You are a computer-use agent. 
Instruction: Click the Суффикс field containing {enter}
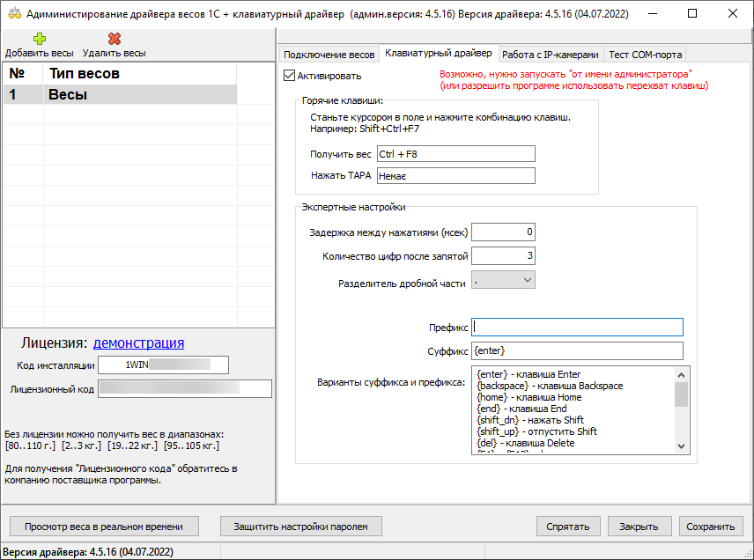click(577, 351)
